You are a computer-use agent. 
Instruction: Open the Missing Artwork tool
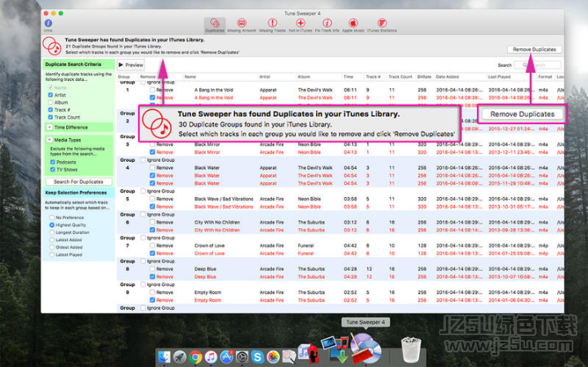(x=242, y=25)
